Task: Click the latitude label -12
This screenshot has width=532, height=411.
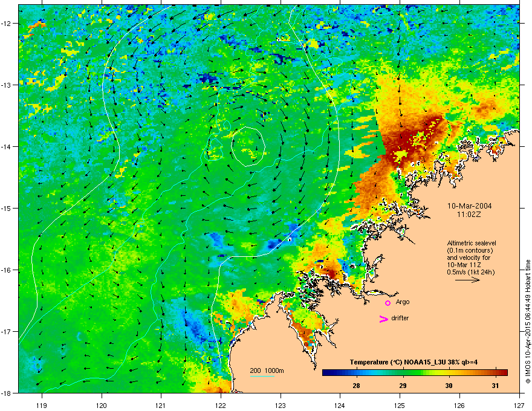Action: (7, 23)
